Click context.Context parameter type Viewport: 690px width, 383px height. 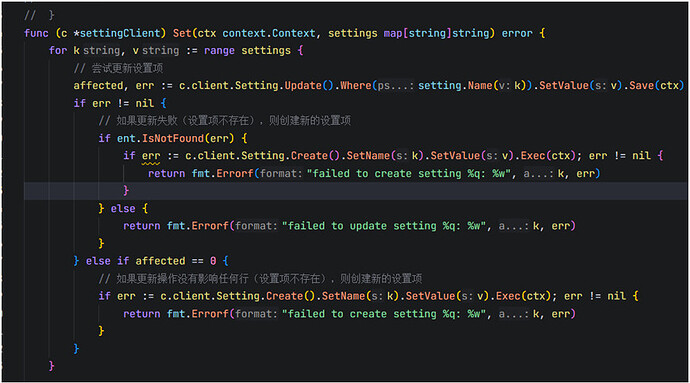269,33
